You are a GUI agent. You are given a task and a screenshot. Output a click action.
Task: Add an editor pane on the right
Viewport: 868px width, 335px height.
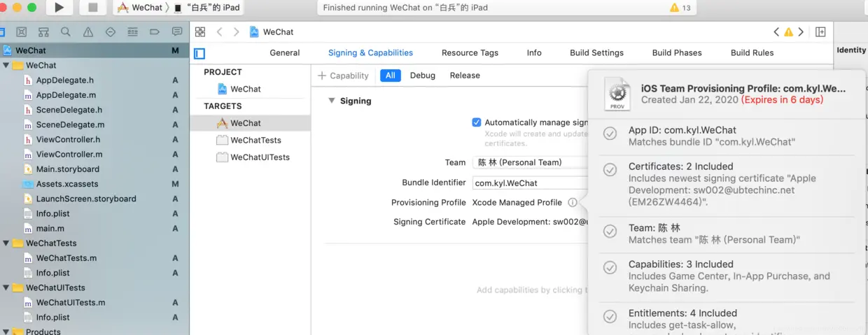(820, 32)
